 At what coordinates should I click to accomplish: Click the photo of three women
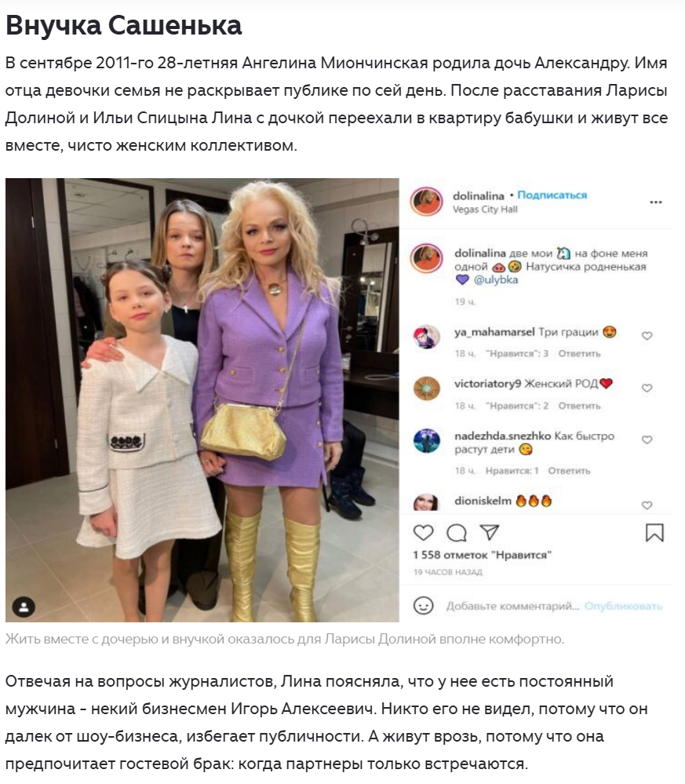202,400
